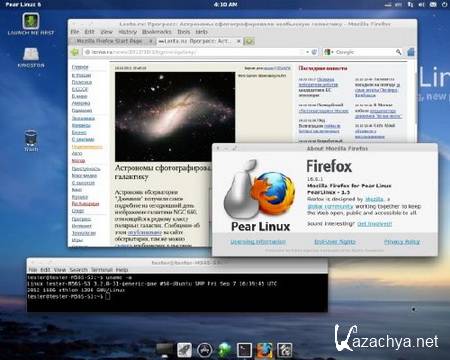The height and width of the screenshot is (360, 450).
Task: Close the Mozilla Firefox Start Page tab
Action: pyautogui.click(x=151, y=41)
